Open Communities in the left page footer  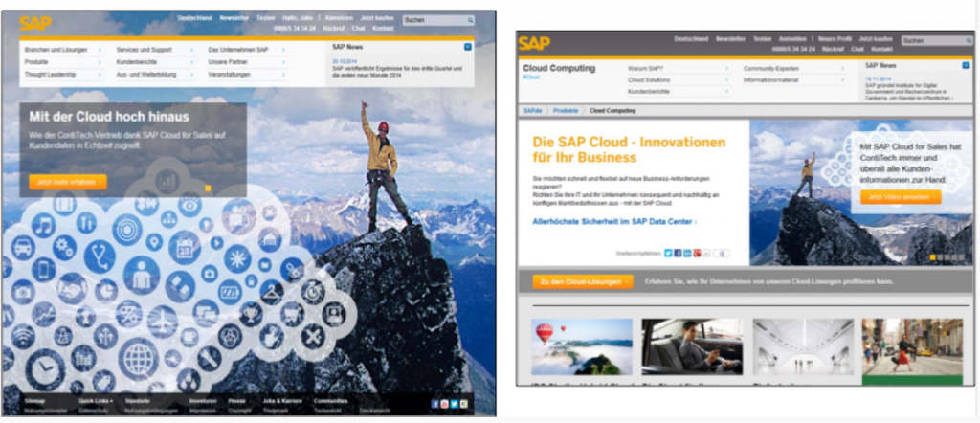pyautogui.click(x=330, y=401)
